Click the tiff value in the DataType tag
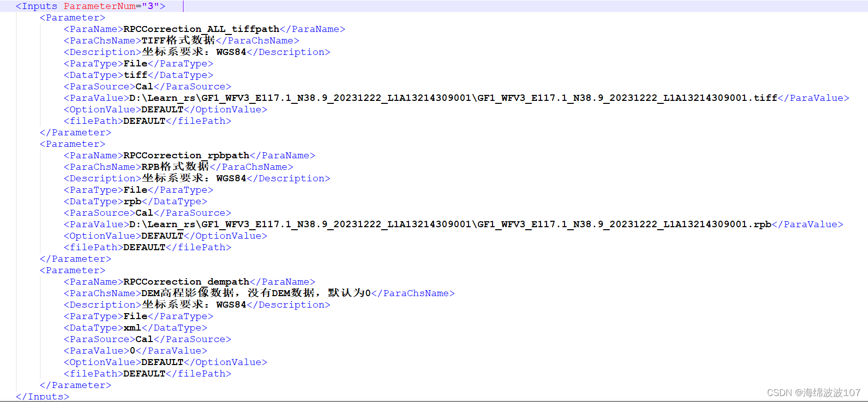Viewport: 868px width, 402px height. point(135,75)
